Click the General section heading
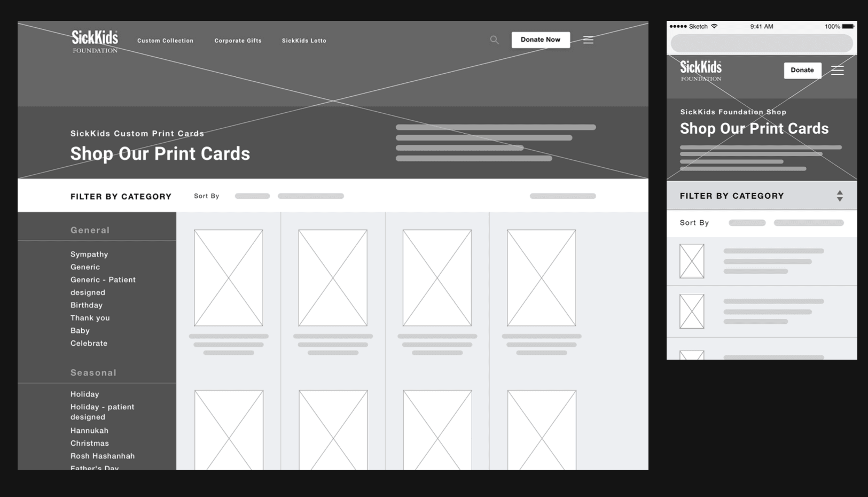The width and height of the screenshot is (868, 497). [x=90, y=230]
